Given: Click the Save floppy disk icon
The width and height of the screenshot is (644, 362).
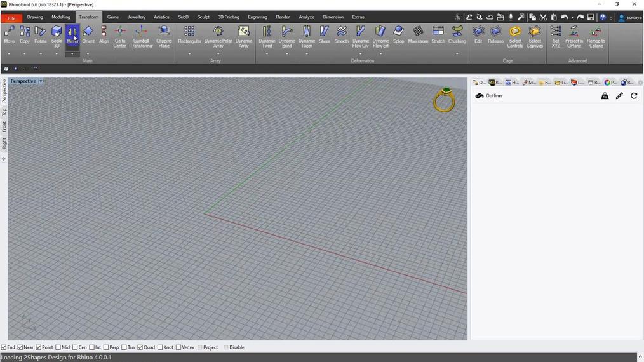Looking at the screenshot, I should pos(590,17).
